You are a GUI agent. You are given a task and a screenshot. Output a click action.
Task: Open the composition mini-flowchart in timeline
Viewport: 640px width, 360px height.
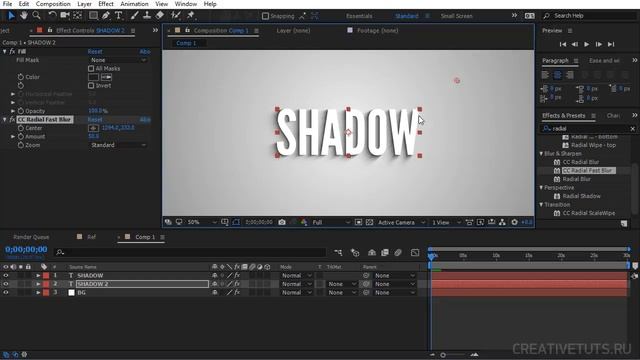click(338, 253)
